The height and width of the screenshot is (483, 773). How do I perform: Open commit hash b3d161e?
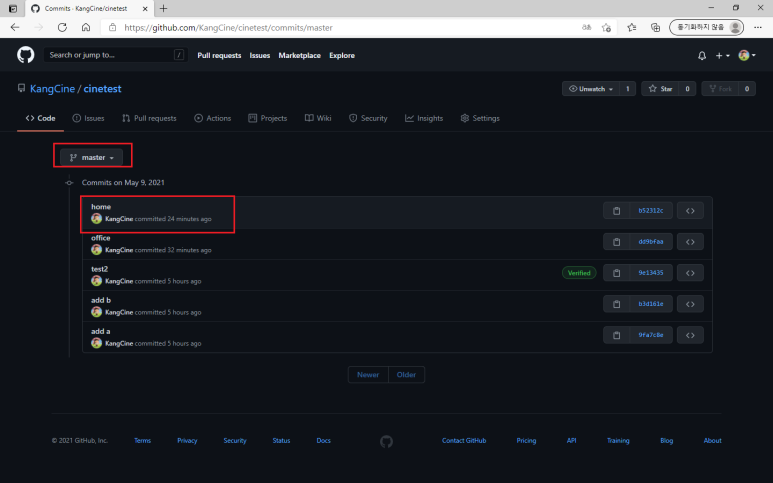651,304
